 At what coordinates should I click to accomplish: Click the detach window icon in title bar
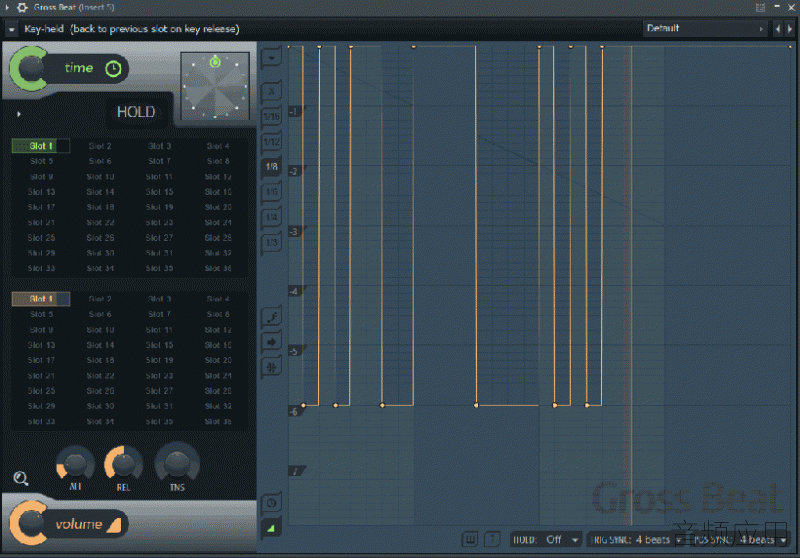pyautogui.click(x=760, y=7)
